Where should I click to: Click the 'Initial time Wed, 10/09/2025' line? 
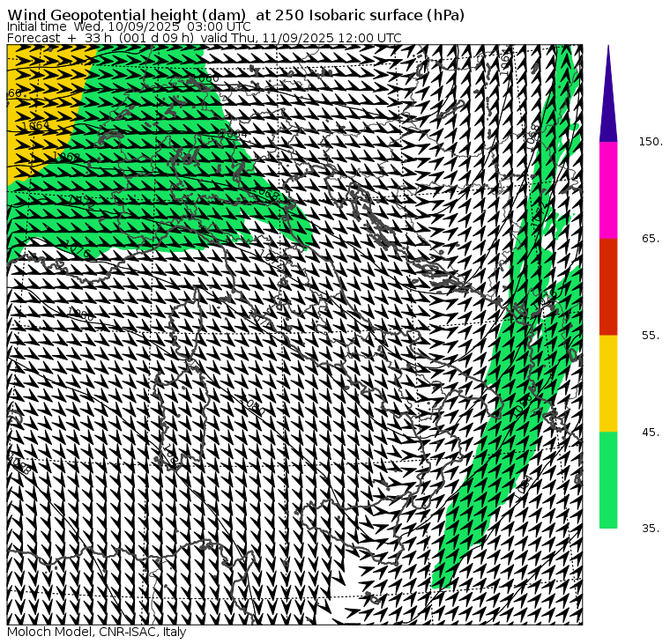tap(129, 26)
